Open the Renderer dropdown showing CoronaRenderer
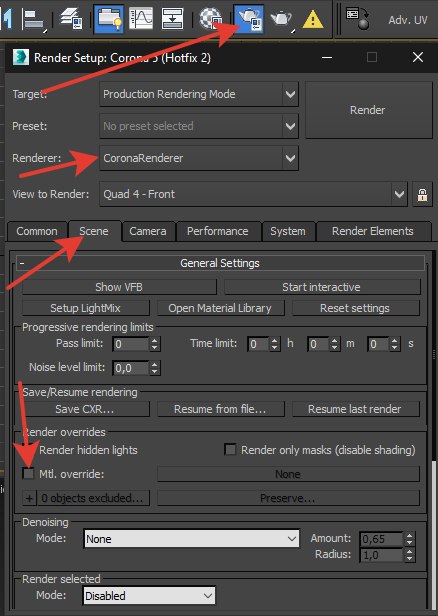Screen dimensions: 438x616 tap(199, 158)
